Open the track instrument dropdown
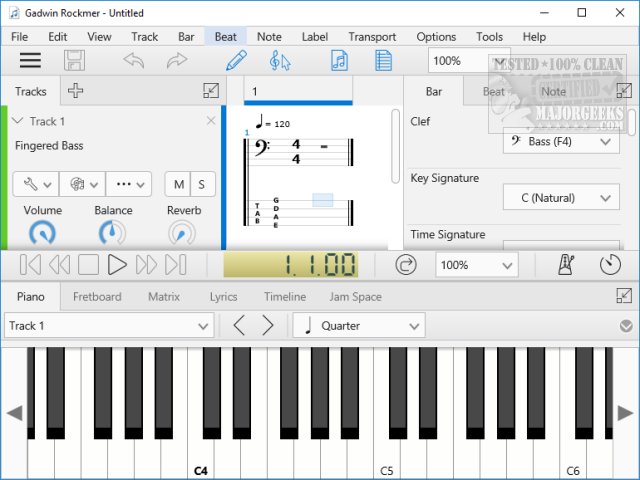This screenshot has width=640, height=480. pyautogui.click(x=83, y=184)
